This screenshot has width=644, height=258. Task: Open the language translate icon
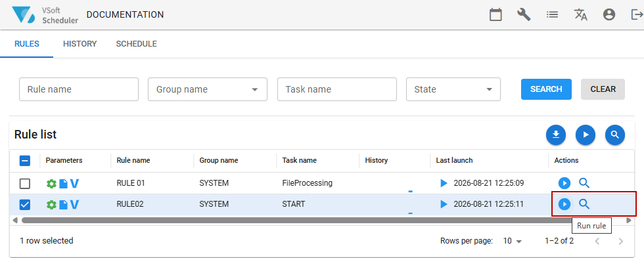(580, 14)
